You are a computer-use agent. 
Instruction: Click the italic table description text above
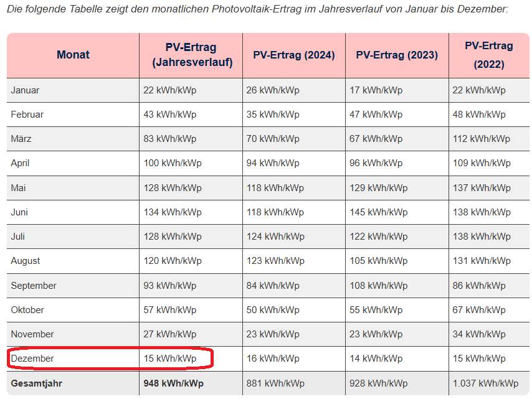click(x=257, y=9)
